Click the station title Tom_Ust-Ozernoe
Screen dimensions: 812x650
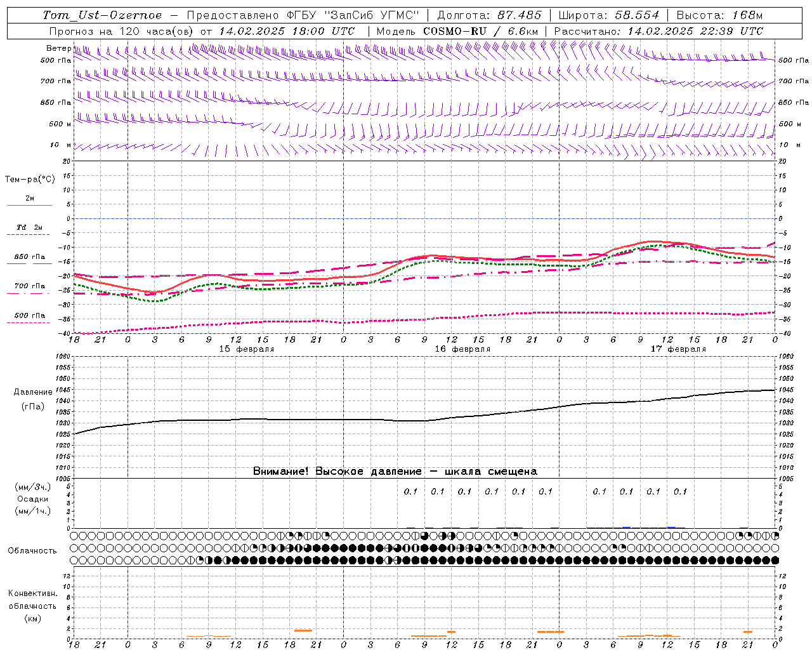pyautogui.click(x=102, y=15)
